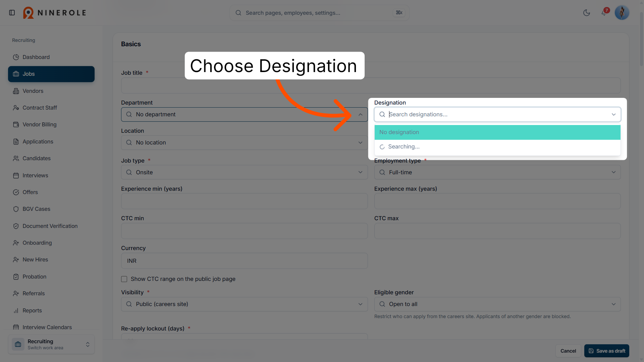Click the BGV Cases shield icon
The height and width of the screenshot is (362, 644).
pos(16,209)
